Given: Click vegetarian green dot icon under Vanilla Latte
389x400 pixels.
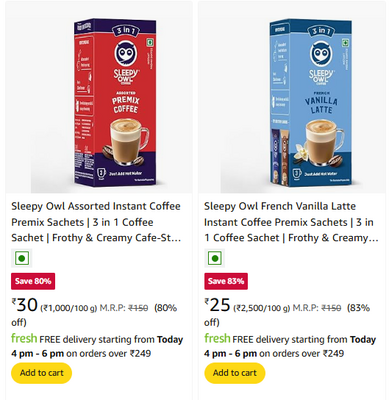Looking at the screenshot, I should (x=215, y=258).
